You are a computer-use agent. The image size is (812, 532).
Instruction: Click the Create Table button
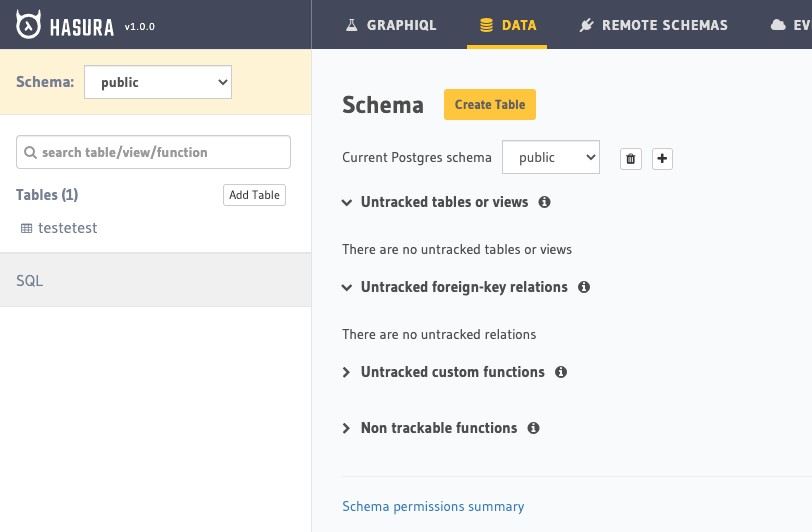490,105
